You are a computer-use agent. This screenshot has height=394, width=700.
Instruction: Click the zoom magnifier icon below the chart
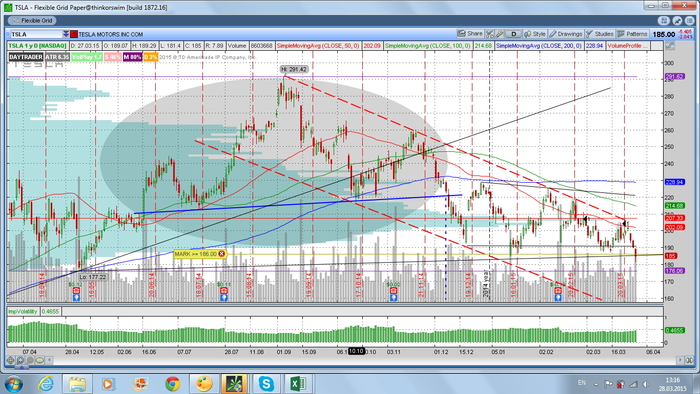[21, 360]
